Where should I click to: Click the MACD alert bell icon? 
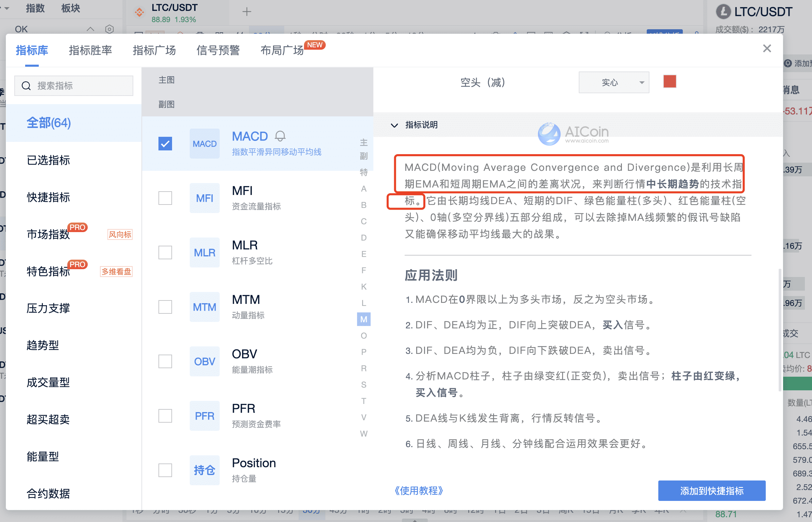280,136
